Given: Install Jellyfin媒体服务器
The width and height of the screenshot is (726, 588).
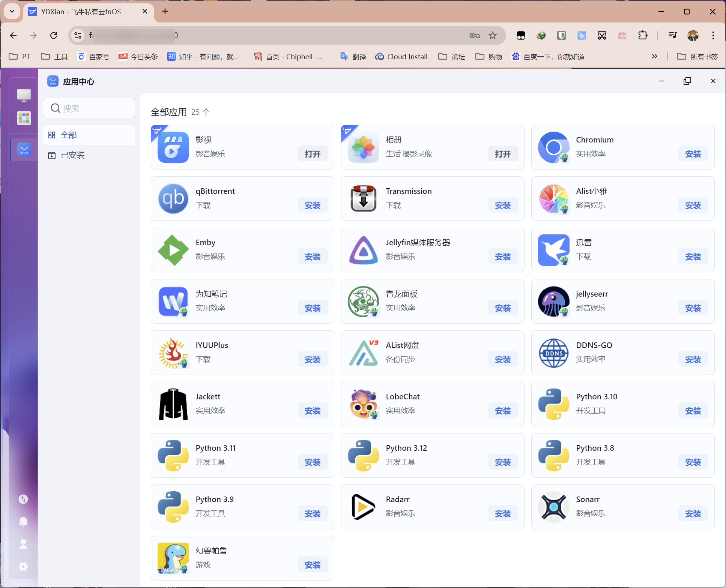Looking at the screenshot, I should (x=503, y=257).
